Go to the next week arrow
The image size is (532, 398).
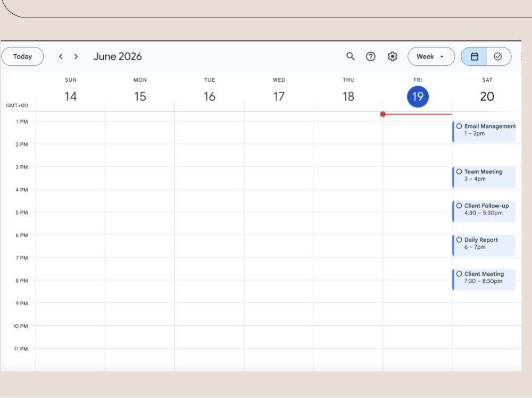tap(76, 56)
